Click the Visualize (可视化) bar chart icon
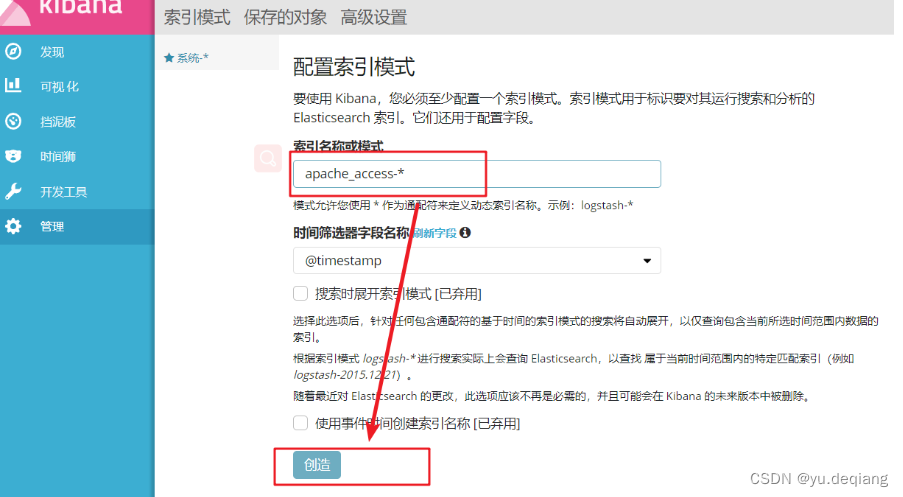This screenshot has width=903, height=497. [13, 86]
